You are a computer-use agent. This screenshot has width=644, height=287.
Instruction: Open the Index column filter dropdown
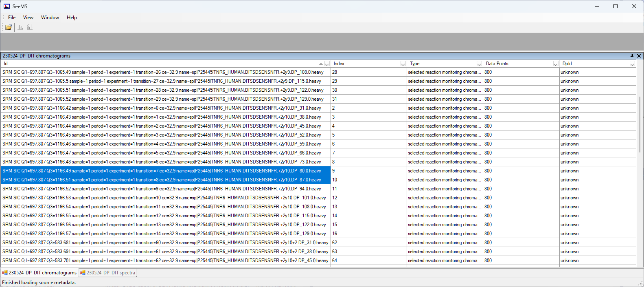[x=403, y=64]
